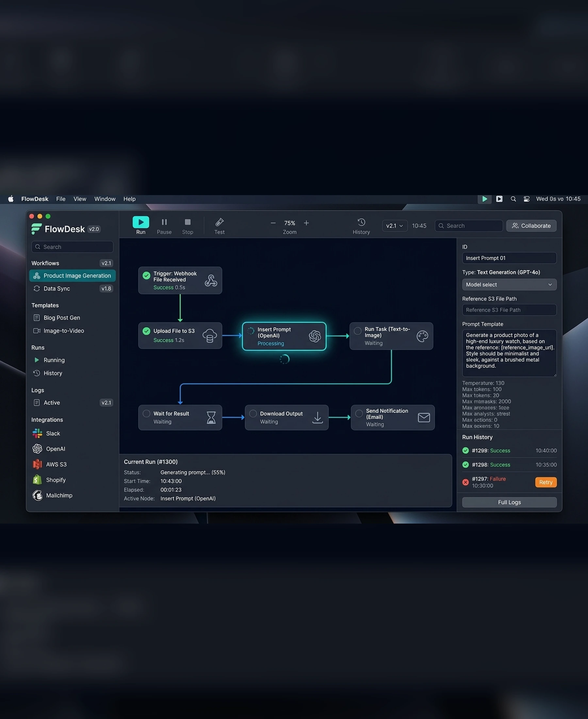This screenshot has height=719, width=588.
Task: Click the envelope icon on Send Notification node
Action: coord(424,417)
